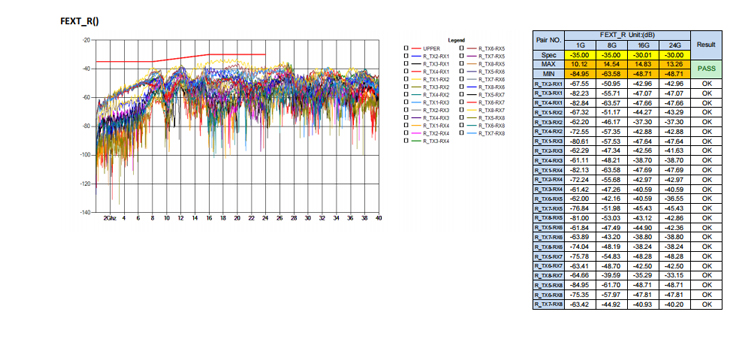Toggle the R_TX5-RX7 legend checkbox
This screenshot has height=364, width=750.
point(462,95)
